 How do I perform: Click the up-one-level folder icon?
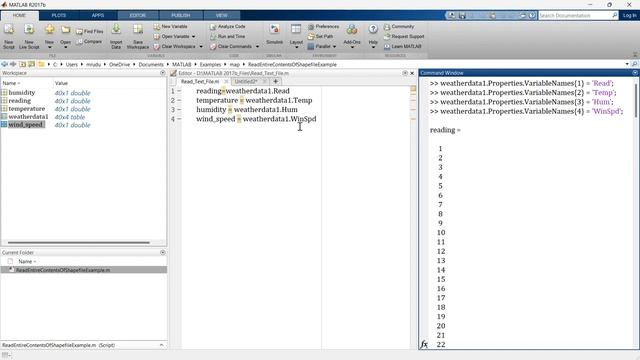pyautogui.click(x=22, y=64)
